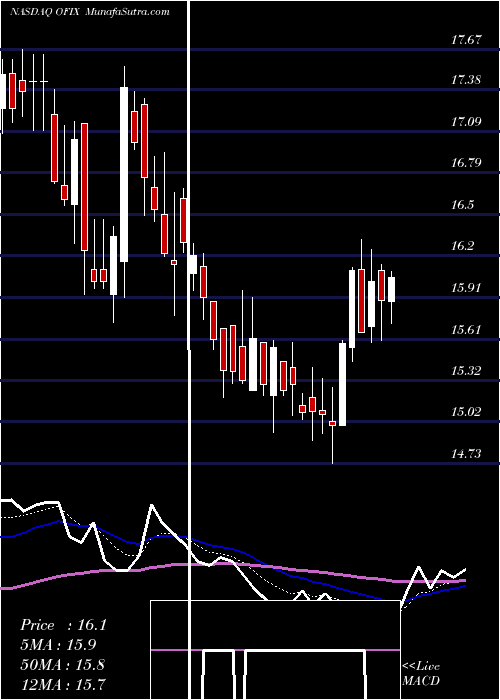This screenshot has width=500, height=700.
Task: Click the last white candlestick on the chart
Action: click(392, 289)
